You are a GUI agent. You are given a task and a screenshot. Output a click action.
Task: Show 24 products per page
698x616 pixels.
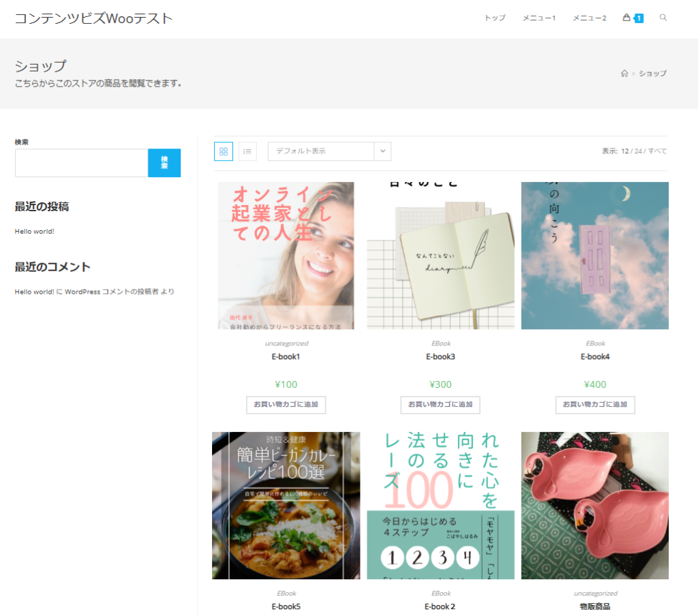[639, 151]
